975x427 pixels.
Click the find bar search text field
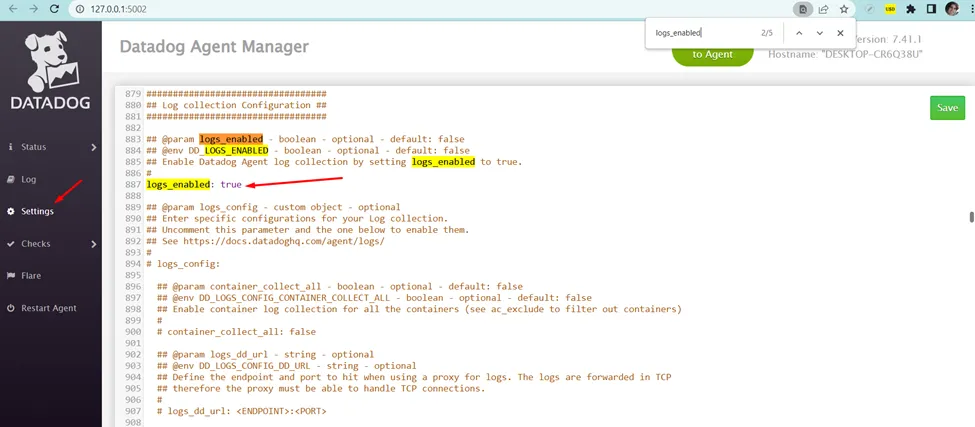point(703,33)
